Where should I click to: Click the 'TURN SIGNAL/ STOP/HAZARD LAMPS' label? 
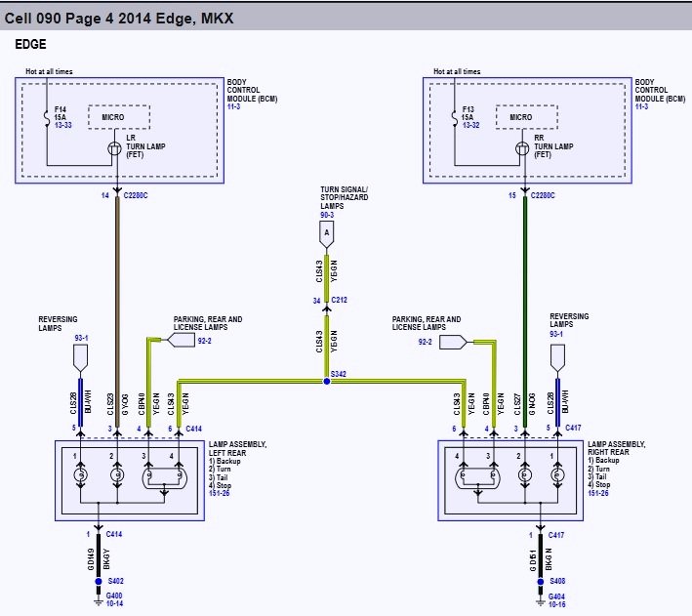[345, 198]
